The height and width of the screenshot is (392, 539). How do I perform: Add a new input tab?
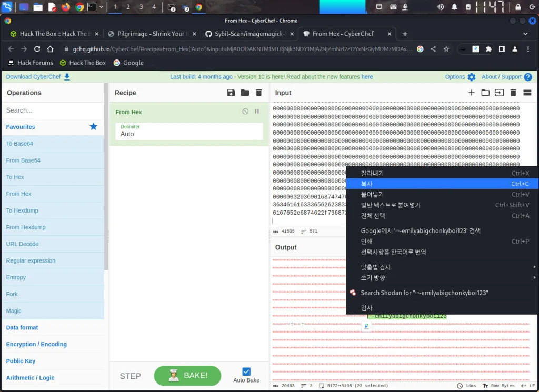click(472, 93)
